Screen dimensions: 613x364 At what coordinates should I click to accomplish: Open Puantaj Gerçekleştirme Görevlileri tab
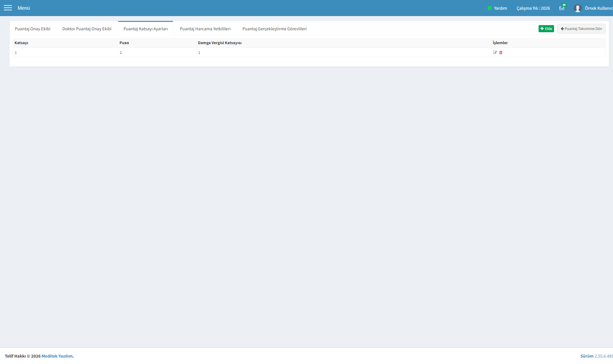coord(274,29)
